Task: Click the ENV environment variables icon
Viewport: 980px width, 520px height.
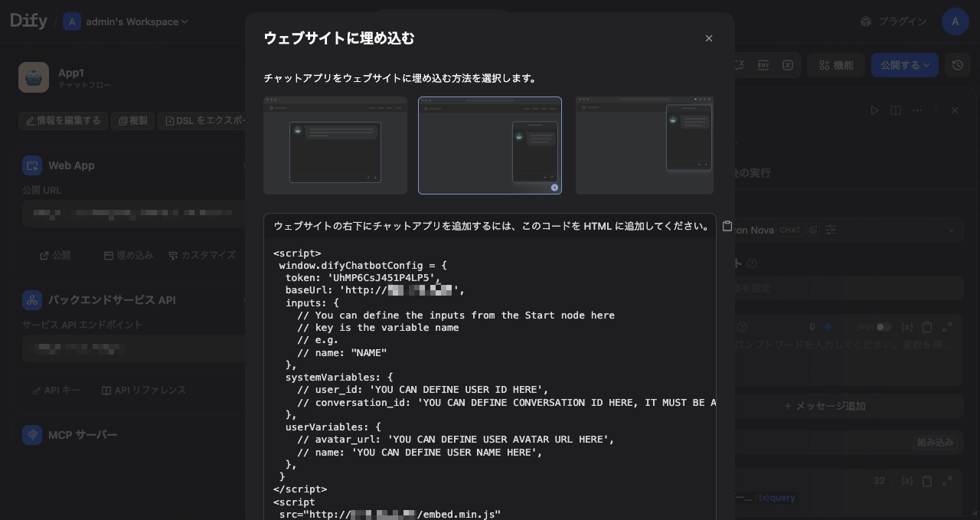Action: [x=763, y=65]
